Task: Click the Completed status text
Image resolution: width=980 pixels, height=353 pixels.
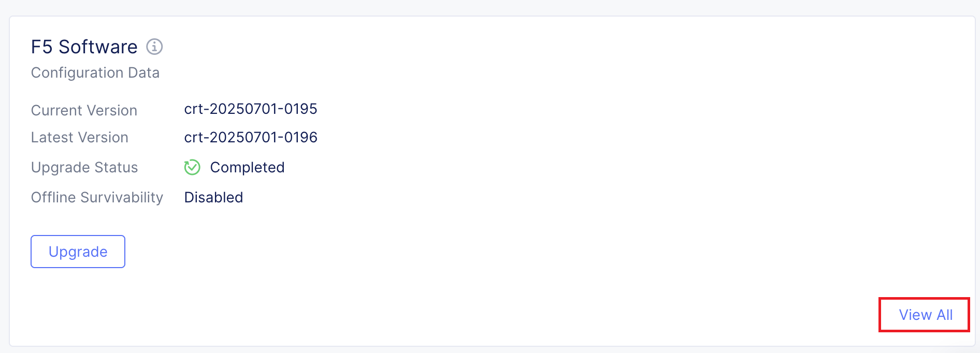Action: click(247, 167)
